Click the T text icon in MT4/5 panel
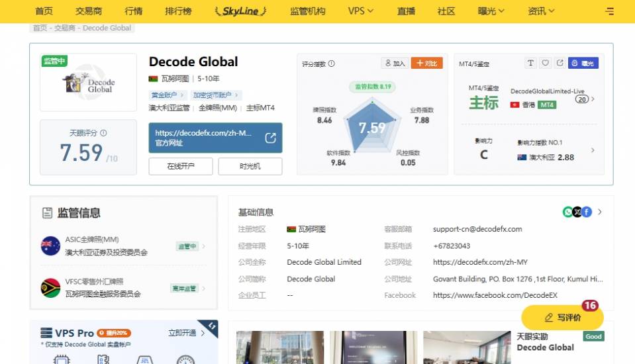This screenshot has width=635, height=364. [x=530, y=63]
